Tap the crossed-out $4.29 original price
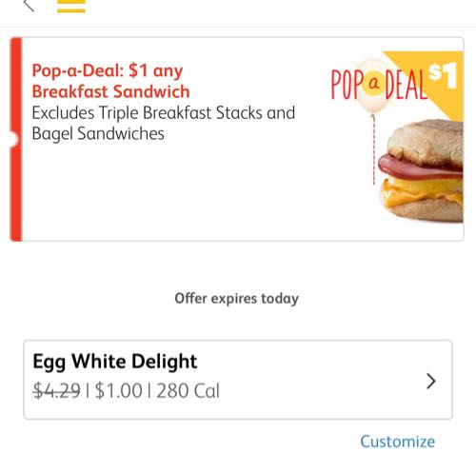Viewport: 476px width, 473px height. [x=56, y=390]
